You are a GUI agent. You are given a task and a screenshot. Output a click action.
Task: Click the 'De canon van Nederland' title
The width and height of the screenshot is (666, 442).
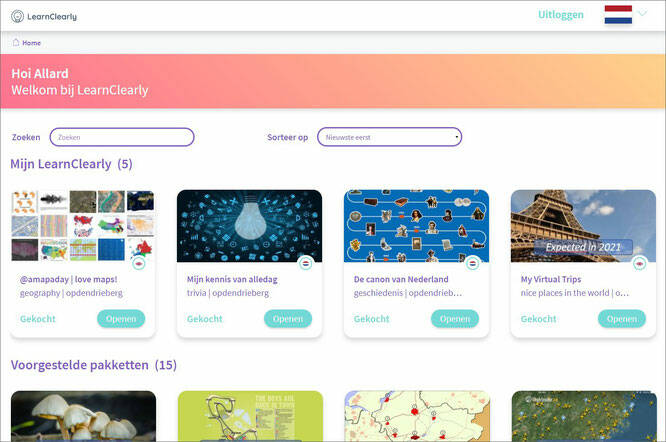pos(401,279)
